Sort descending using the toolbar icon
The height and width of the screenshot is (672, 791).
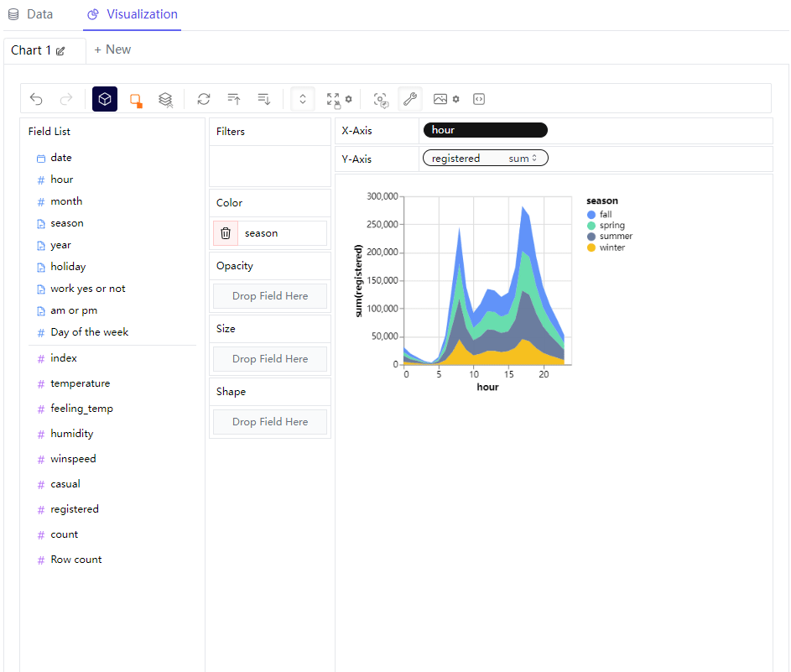264,99
